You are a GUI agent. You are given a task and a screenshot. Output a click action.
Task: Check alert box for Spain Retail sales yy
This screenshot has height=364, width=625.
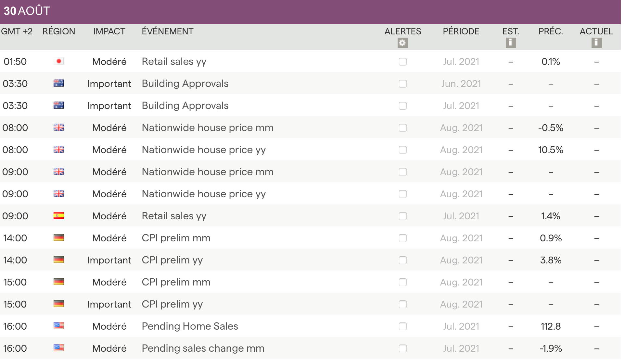click(x=402, y=216)
